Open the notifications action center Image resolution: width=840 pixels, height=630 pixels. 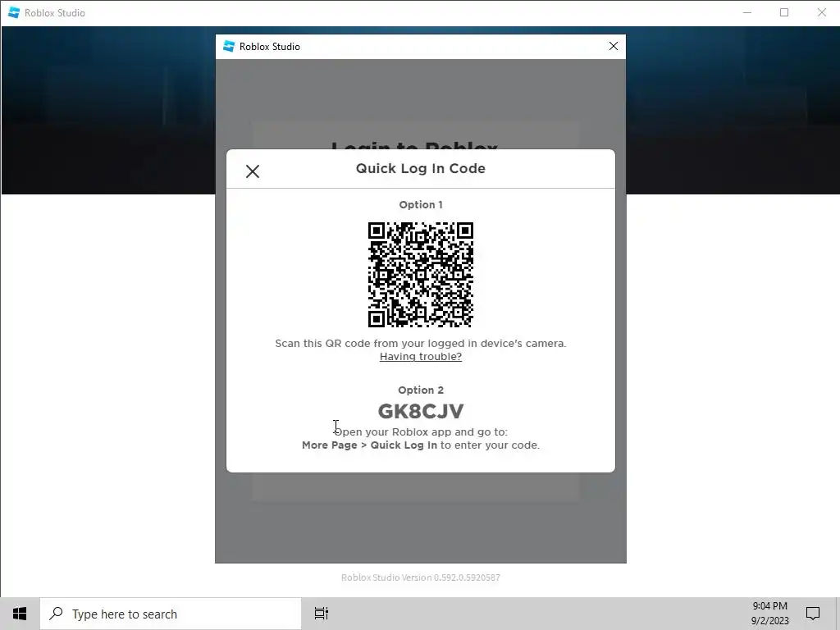[x=813, y=614]
